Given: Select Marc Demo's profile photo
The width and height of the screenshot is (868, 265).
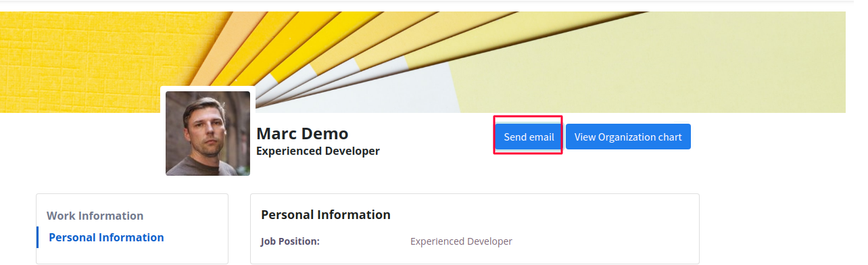Looking at the screenshot, I should coord(208,133).
